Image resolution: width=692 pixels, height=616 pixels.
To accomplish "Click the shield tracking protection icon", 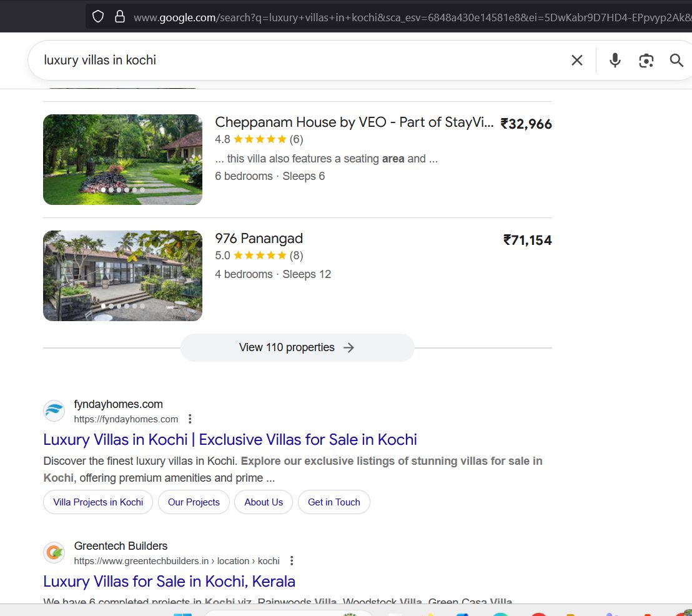I will (x=98, y=17).
